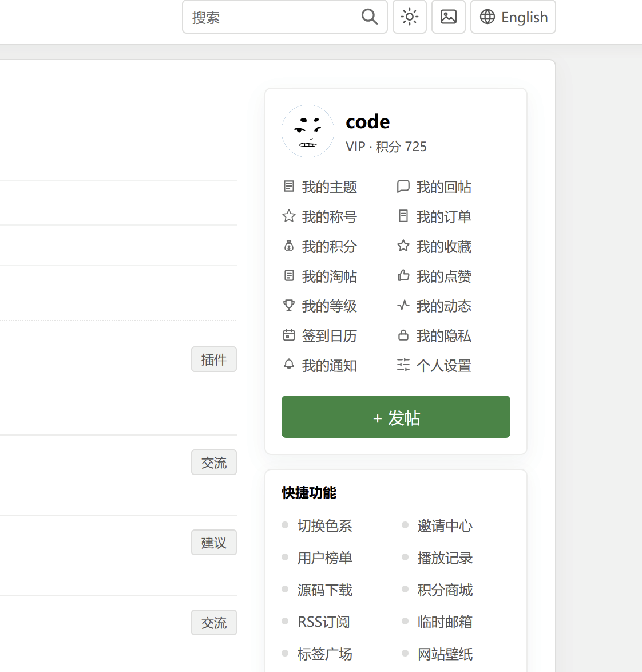Select the 插件 tag button
The height and width of the screenshot is (672, 642).
214,359
